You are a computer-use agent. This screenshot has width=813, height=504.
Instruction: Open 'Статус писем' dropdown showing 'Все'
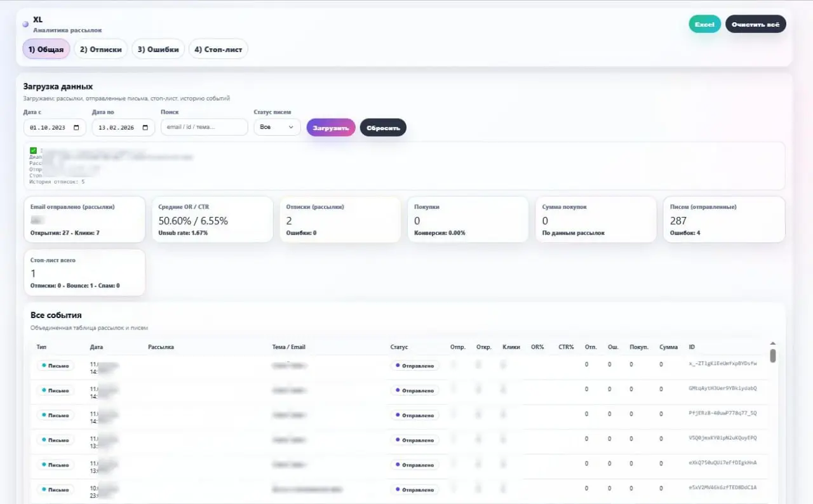(277, 127)
